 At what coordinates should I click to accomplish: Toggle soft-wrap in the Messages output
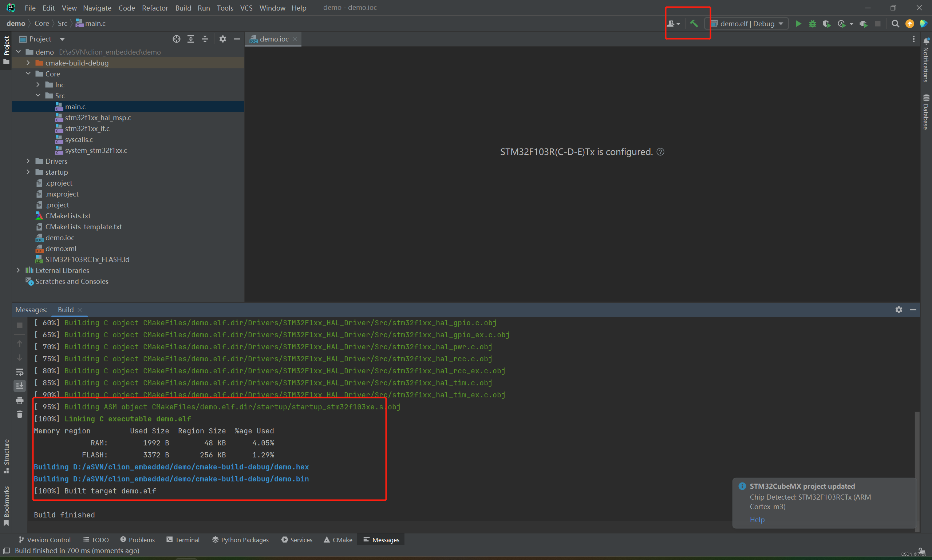(20, 372)
